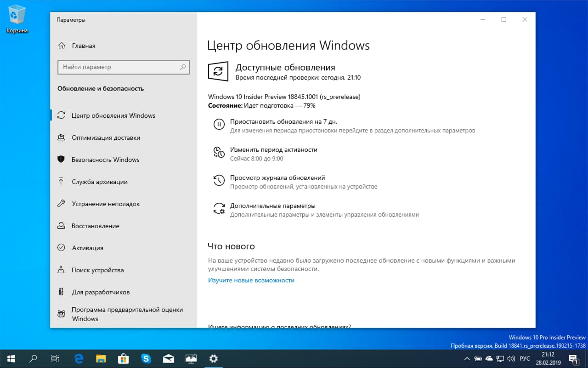This screenshot has width=588, height=368.
Task: Click the Найти параметр search field
Action: [x=124, y=67]
